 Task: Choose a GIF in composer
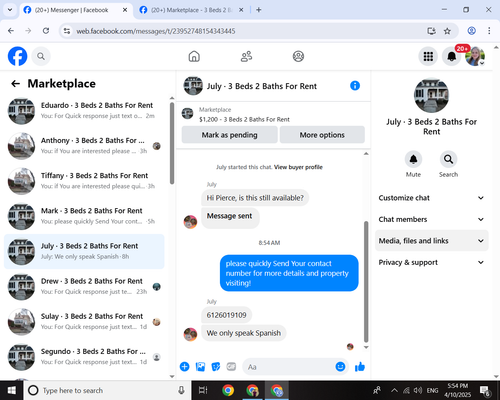231,367
